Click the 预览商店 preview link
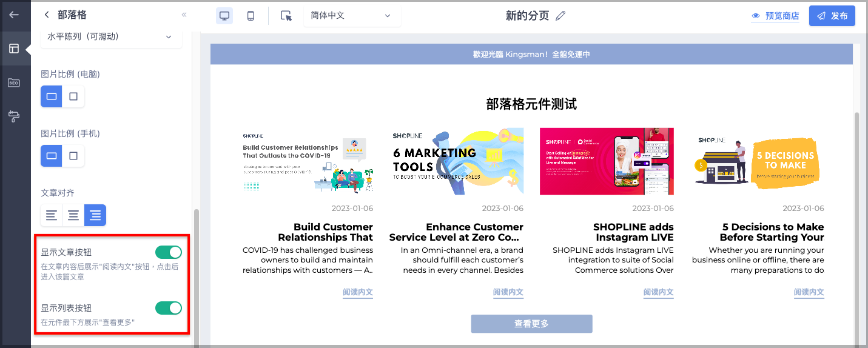Screen dimensions: 868x348 [775, 16]
